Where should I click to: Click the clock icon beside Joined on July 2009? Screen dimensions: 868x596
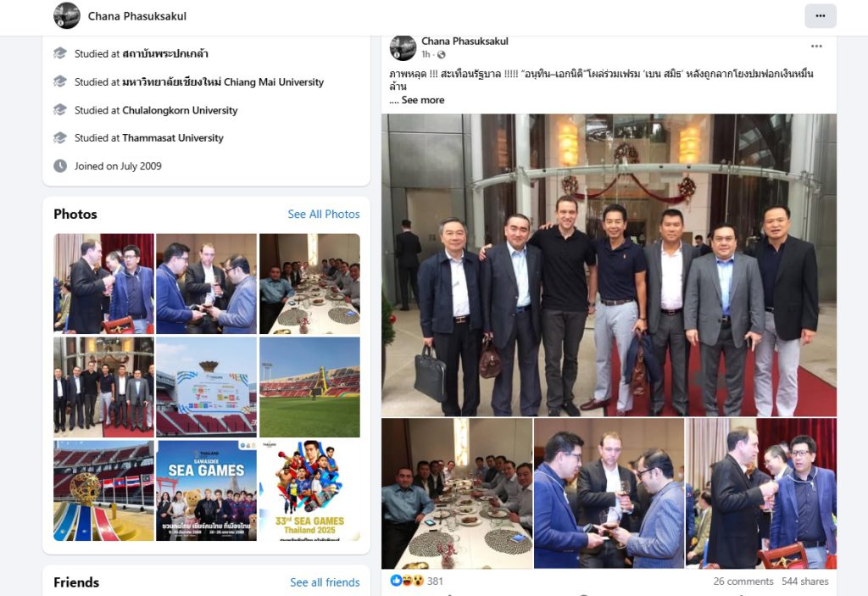[x=60, y=165]
